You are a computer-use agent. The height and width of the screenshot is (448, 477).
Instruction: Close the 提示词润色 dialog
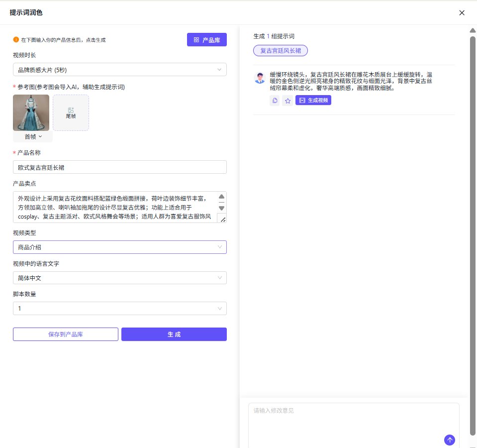click(462, 13)
